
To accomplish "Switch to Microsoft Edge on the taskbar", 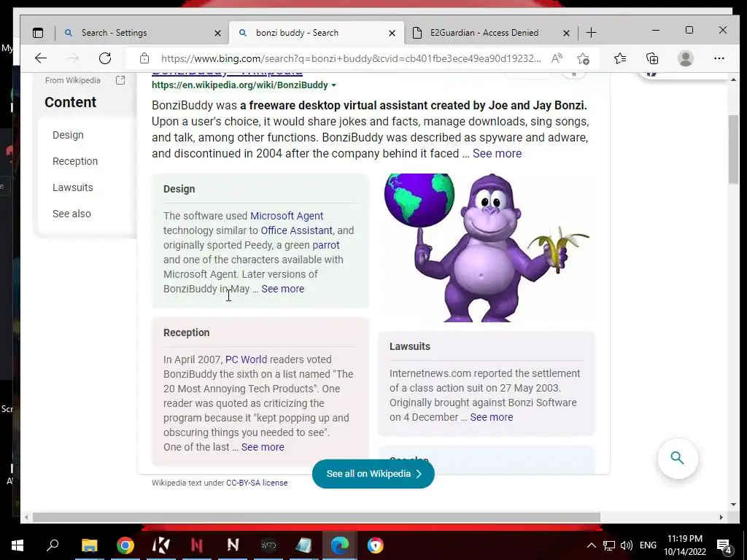I will (x=340, y=545).
